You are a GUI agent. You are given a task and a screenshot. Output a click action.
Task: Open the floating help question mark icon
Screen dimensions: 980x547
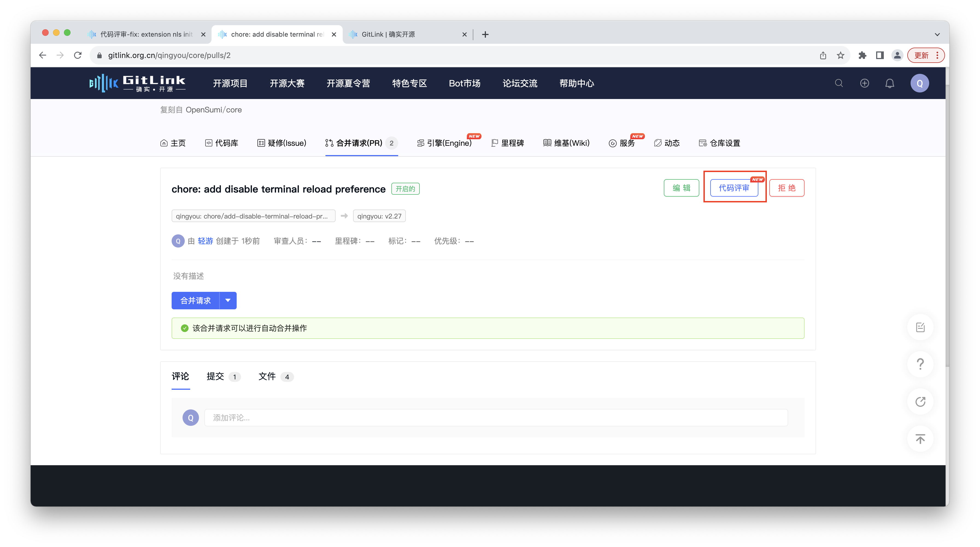tap(920, 364)
